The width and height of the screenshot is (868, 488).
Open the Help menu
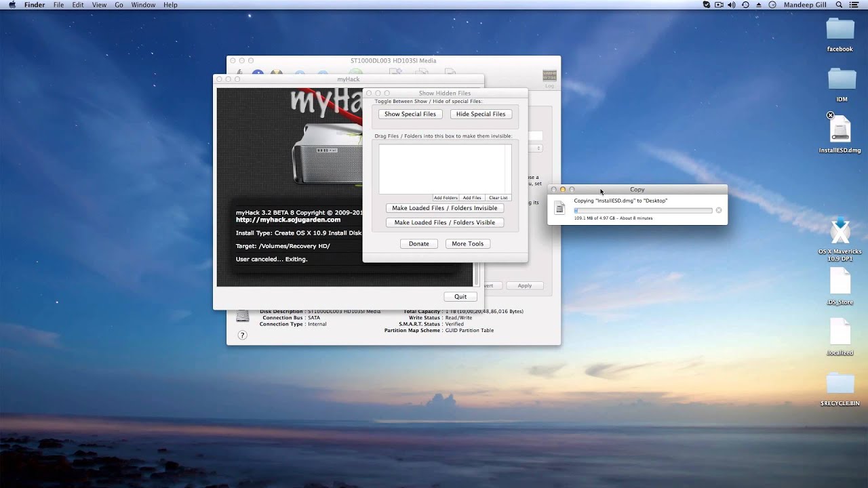[170, 5]
